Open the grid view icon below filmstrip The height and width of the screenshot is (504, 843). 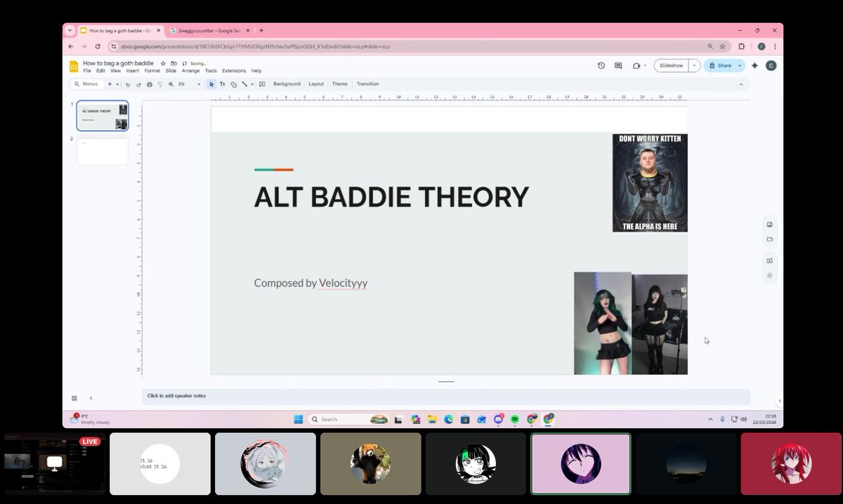coord(74,398)
